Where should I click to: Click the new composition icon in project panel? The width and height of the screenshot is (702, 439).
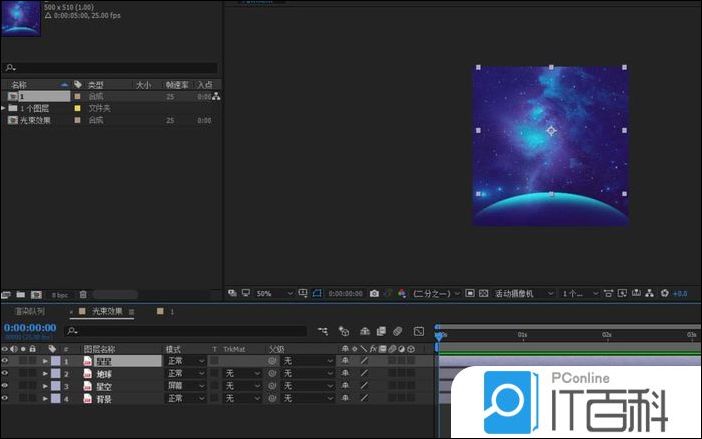click(35, 295)
